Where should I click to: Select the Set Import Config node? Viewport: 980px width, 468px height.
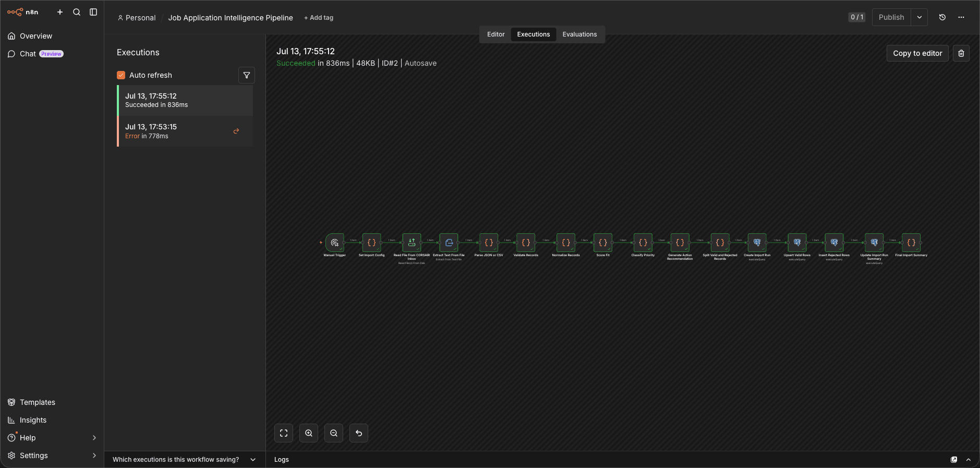372,243
